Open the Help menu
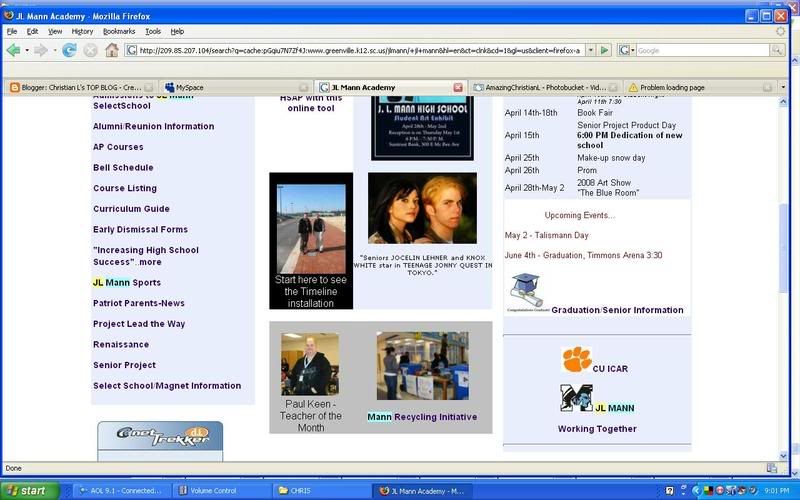This screenshot has width=800, height=500. click(177, 32)
